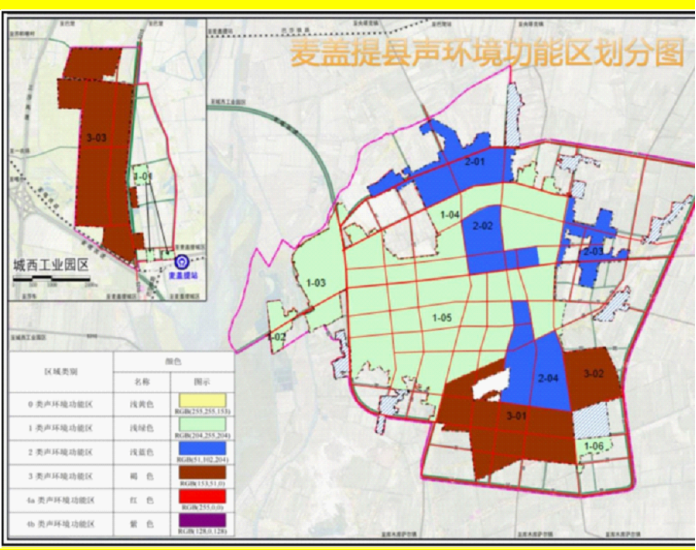Screen dimensions: 696x550
Task: Select the small green zone labeled 1-06
Action: click(594, 446)
